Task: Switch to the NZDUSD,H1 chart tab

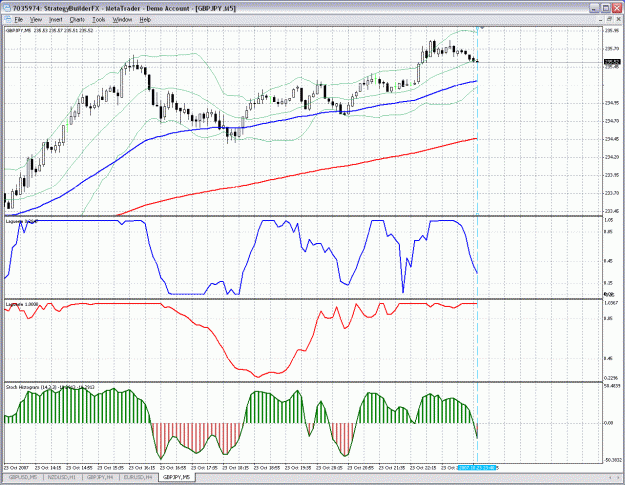Action: tap(62, 477)
